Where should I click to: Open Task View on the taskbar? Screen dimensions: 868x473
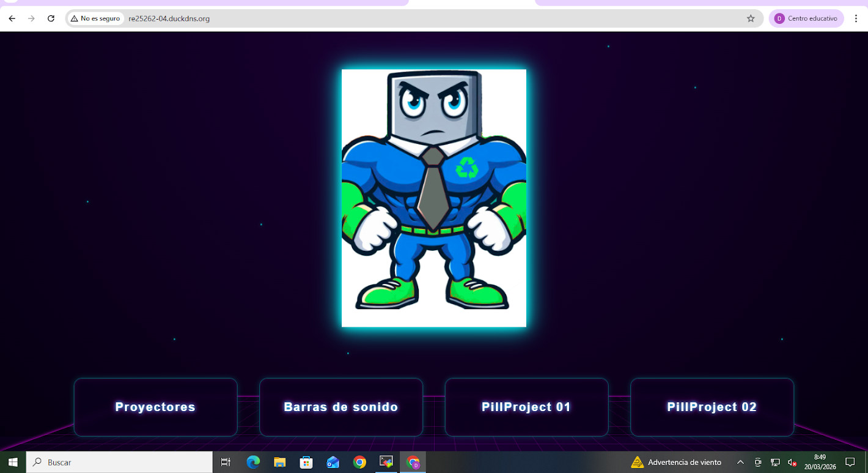pyautogui.click(x=226, y=462)
